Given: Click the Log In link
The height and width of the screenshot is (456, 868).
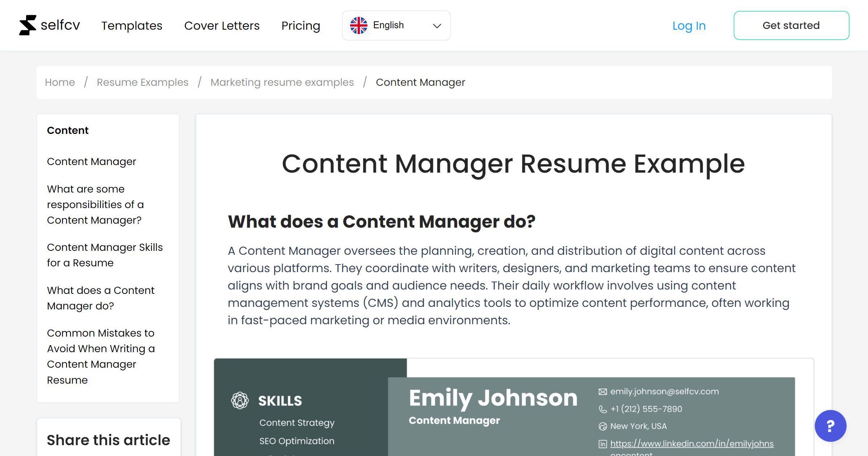Looking at the screenshot, I should tap(689, 25).
